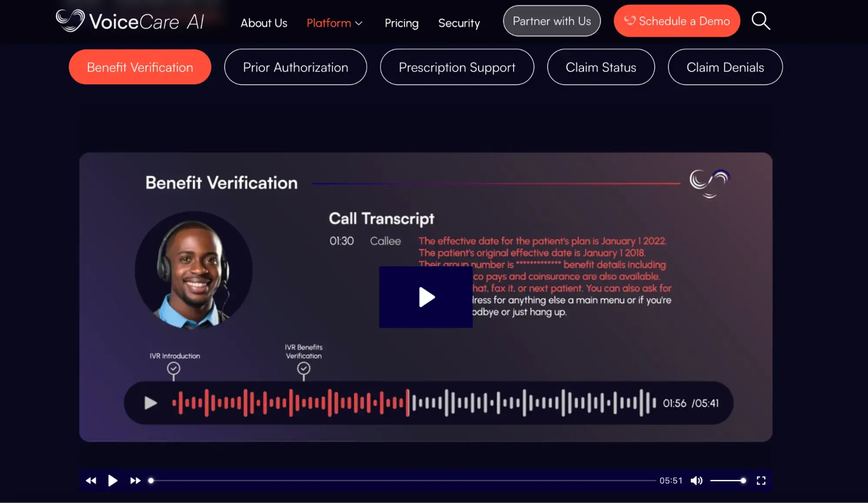Switch to Prior Authorization tab
868x503 pixels.
(x=295, y=67)
